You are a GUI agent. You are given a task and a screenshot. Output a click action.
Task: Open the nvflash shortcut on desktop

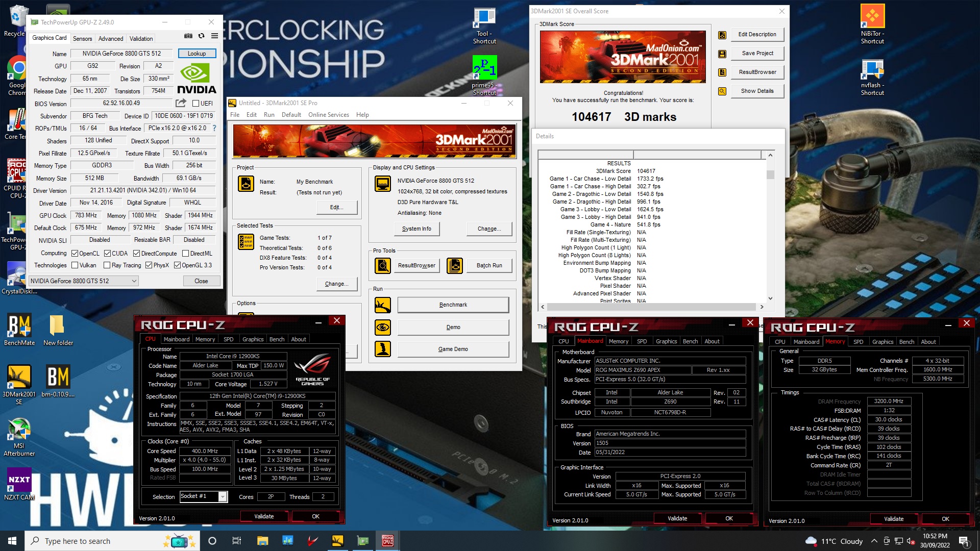tap(872, 77)
